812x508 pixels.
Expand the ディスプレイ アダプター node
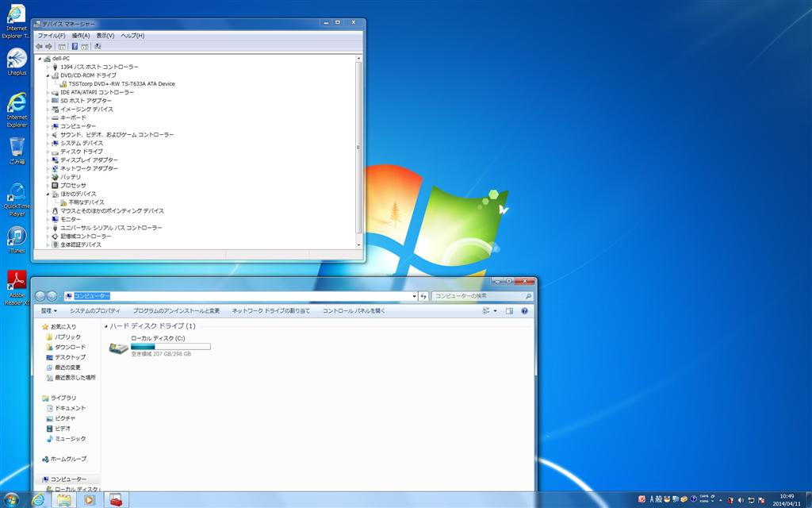(48, 160)
